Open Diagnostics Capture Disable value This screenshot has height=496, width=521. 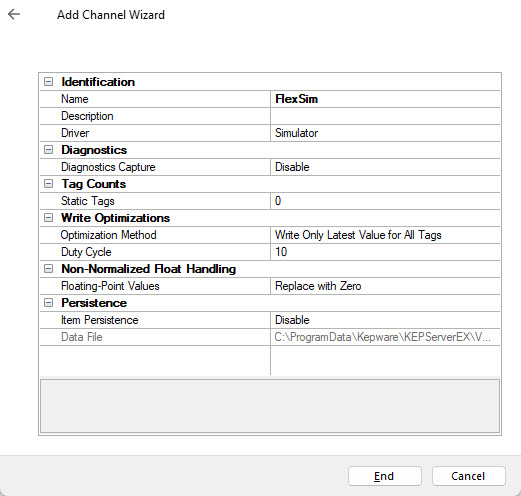pos(385,167)
